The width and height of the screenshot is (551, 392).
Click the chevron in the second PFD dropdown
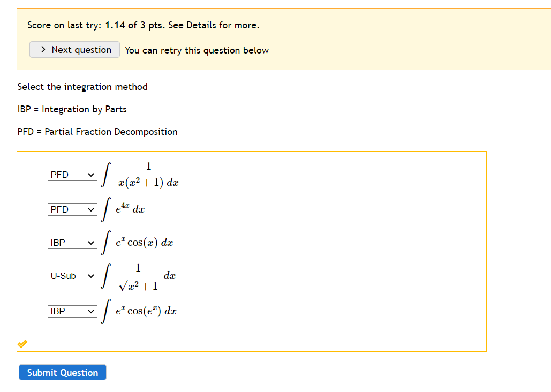coord(89,209)
